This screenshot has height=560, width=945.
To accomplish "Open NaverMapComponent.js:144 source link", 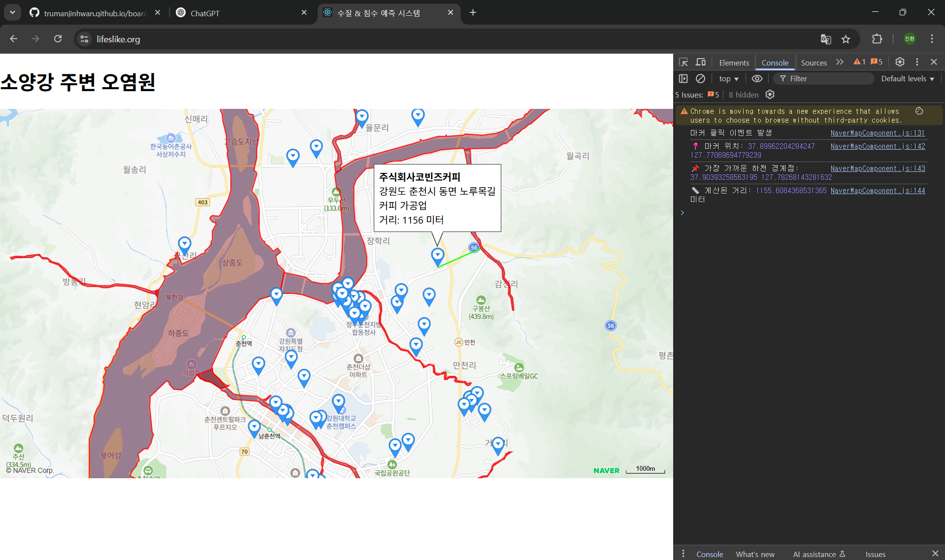I will tap(878, 191).
